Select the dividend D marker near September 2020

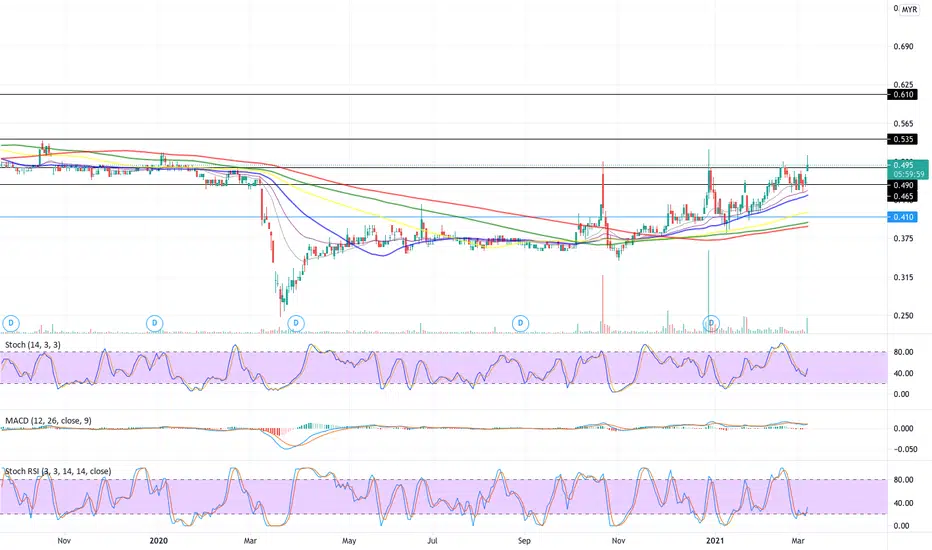pos(521,323)
